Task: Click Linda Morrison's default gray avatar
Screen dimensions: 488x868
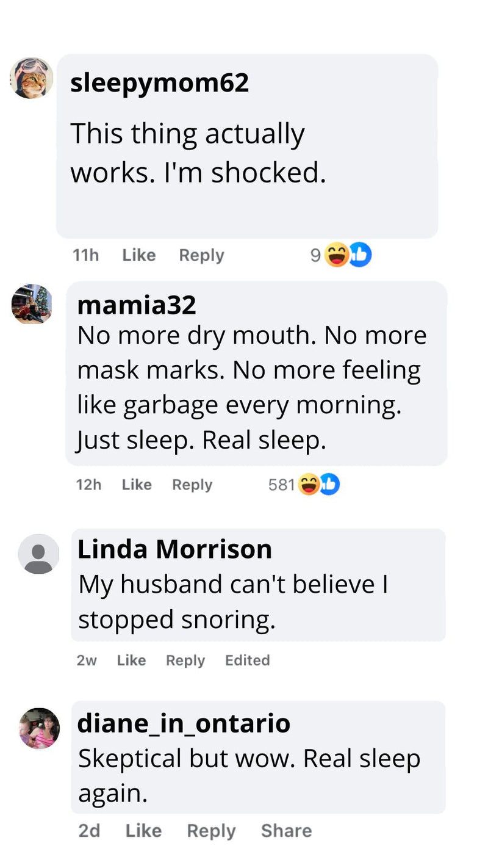Action: pos(38,554)
